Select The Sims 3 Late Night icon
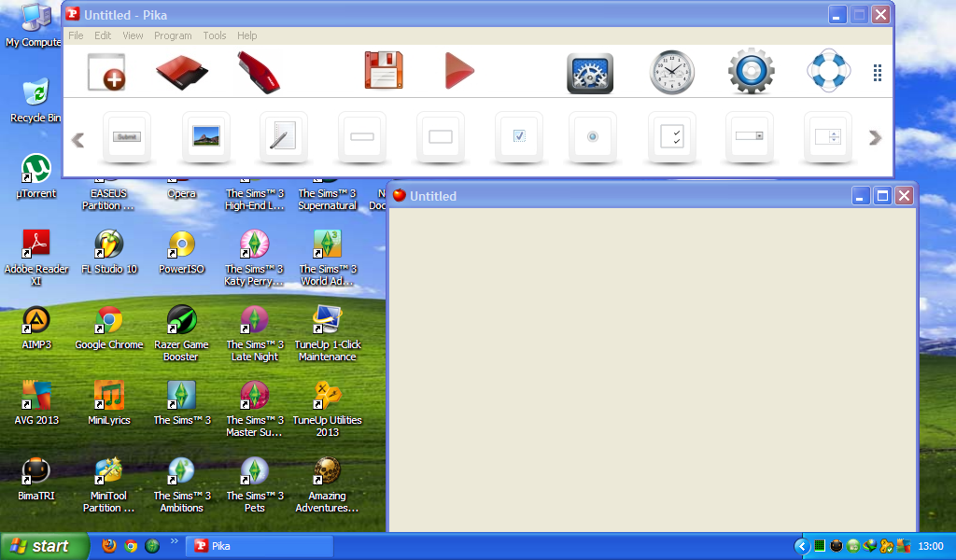 (x=254, y=332)
